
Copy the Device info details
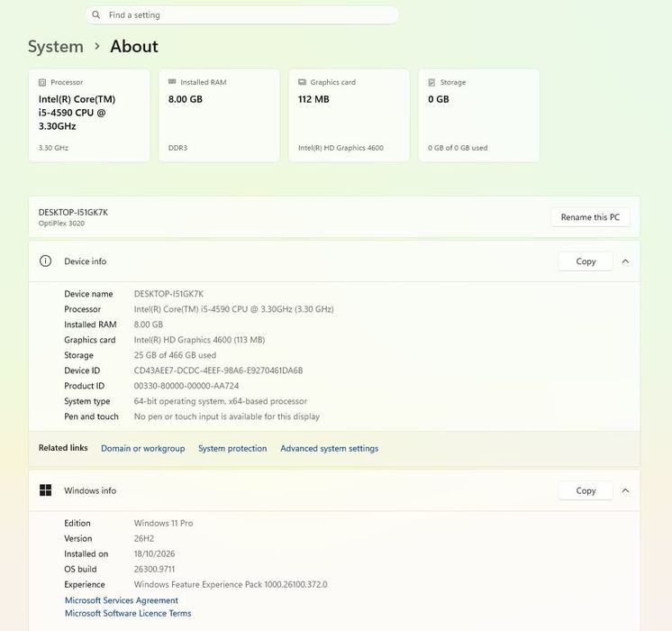tap(586, 261)
